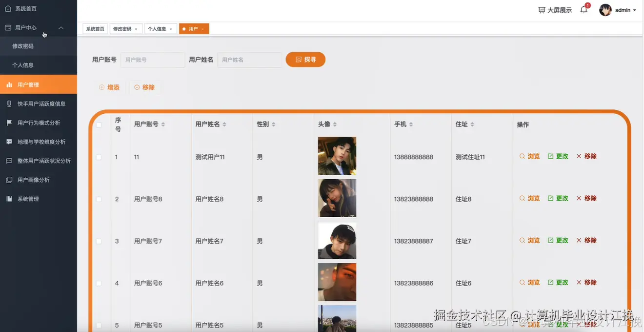Open 大屏展示 from the header
The image size is (644, 332).
point(555,10)
